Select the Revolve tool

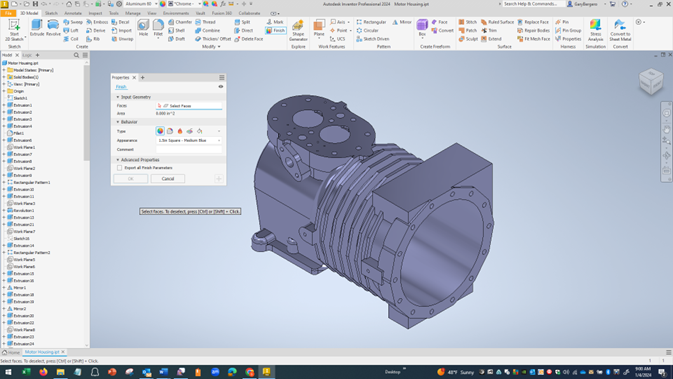pyautogui.click(x=53, y=27)
